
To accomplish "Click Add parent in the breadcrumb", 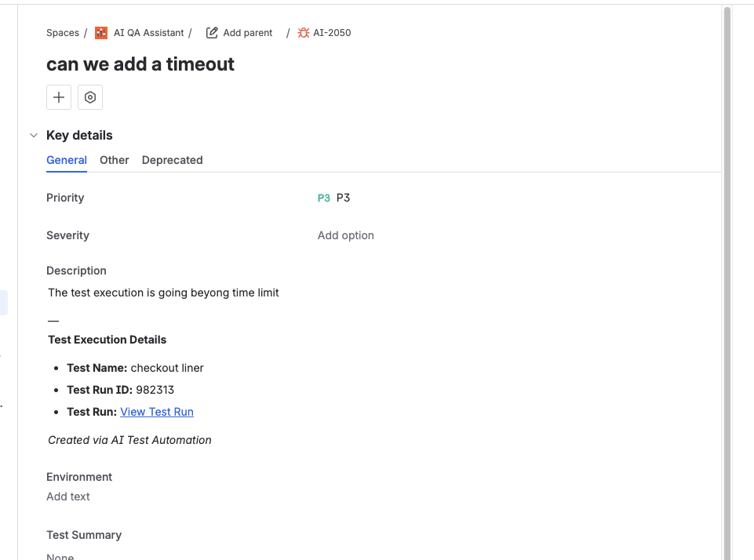I will point(246,32).
